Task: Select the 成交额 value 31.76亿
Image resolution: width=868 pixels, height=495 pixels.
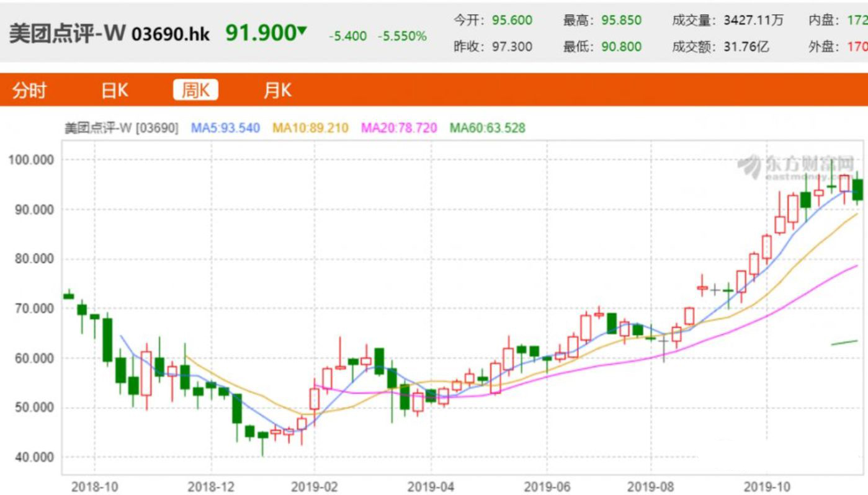Action: coord(746,47)
